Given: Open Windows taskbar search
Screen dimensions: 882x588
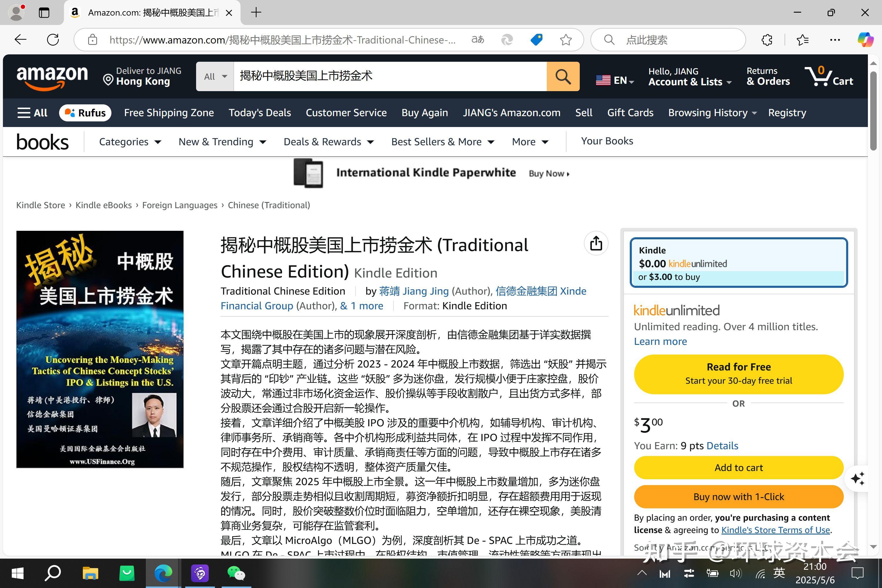Looking at the screenshot, I should pos(53,573).
